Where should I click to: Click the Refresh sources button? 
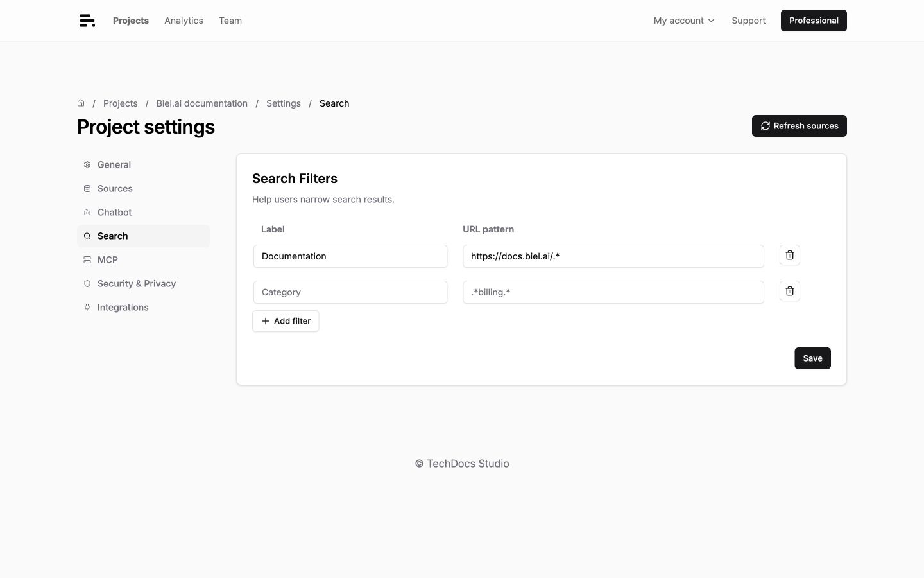pos(800,126)
